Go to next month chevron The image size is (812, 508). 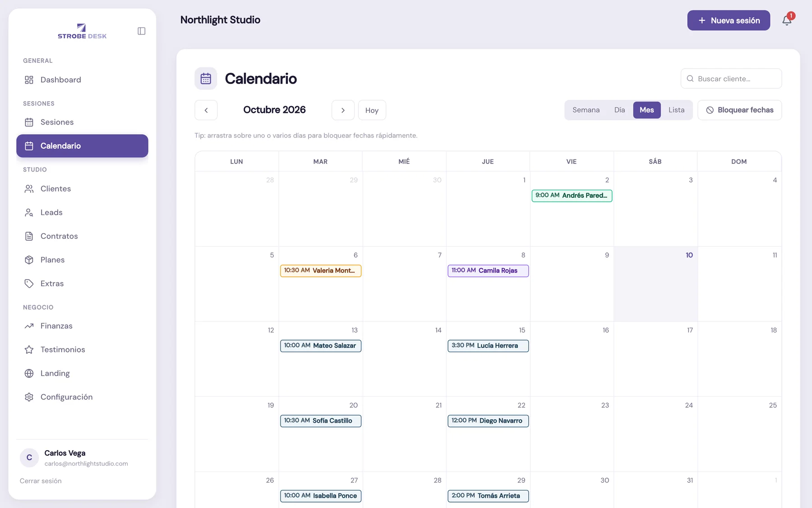pos(343,110)
